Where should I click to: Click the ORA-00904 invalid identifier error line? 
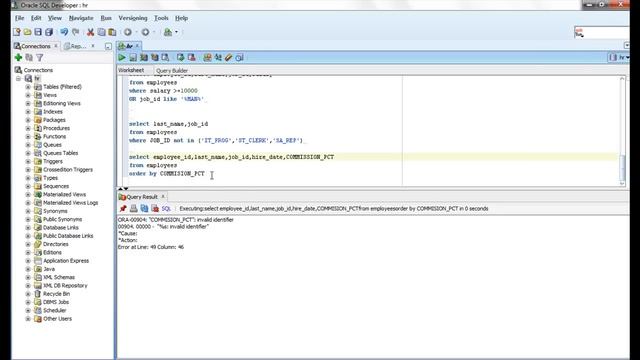(176, 220)
